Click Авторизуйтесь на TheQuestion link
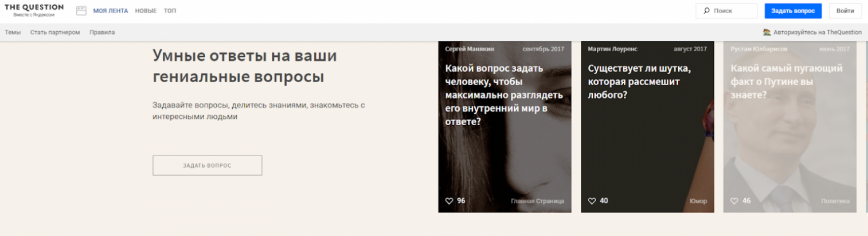868x236 pixels. coord(817,32)
